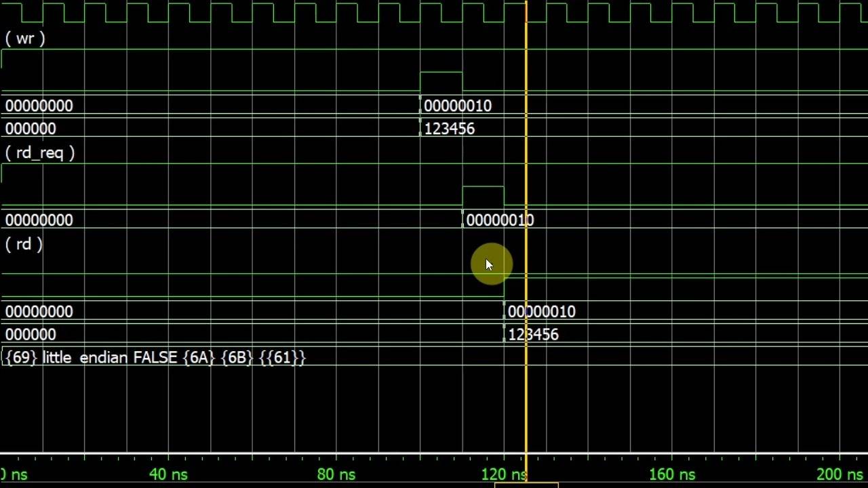Image resolution: width=868 pixels, height=488 pixels.
Task: Select the ( wr ) signal group label
Action: [25, 39]
